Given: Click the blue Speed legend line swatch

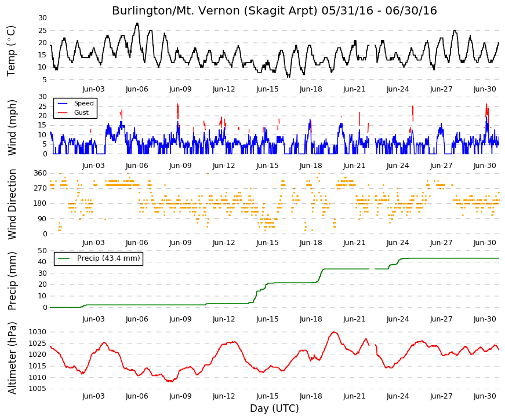Looking at the screenshot, I should [x=63, y=104].
